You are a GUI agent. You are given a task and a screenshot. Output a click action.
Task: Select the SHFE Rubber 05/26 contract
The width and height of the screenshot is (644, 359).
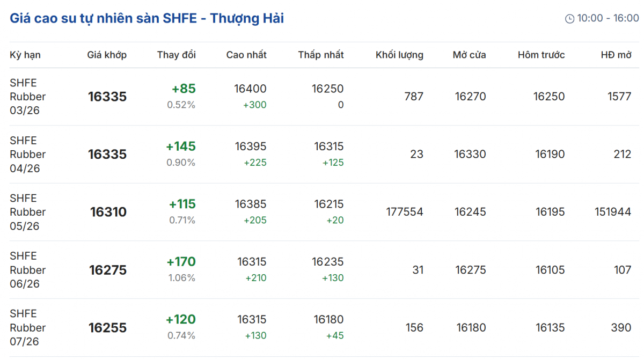tap(28, 212)
